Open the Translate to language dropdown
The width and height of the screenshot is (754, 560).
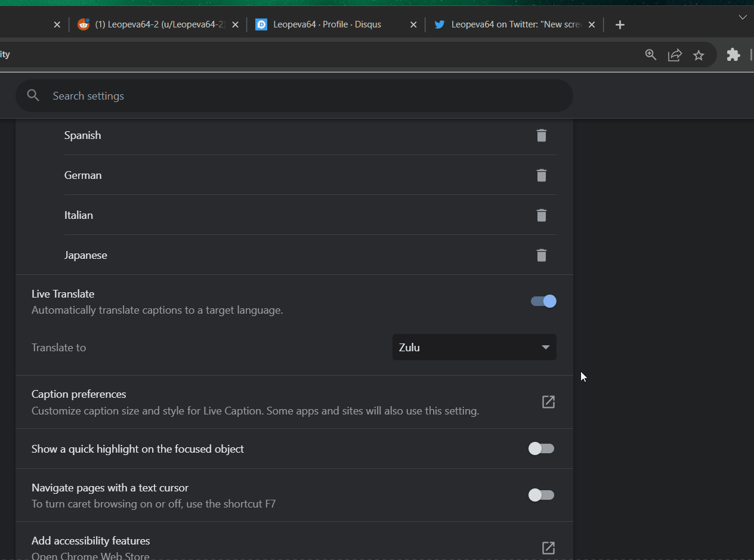[474, 347]
